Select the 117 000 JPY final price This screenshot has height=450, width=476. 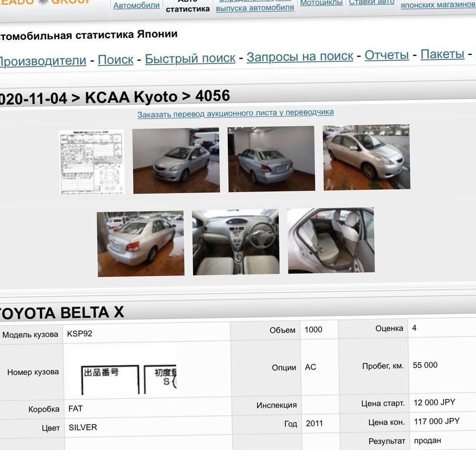point(437,421)
